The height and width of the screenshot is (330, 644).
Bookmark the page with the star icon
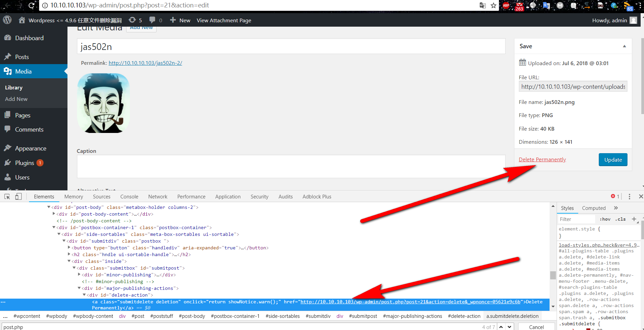coord(494,5)
